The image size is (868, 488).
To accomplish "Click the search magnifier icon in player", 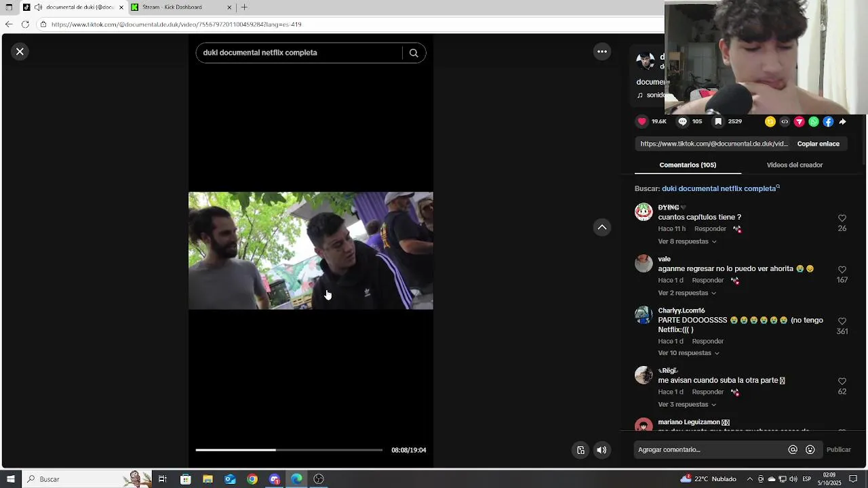I will click(x=414, y=53).
